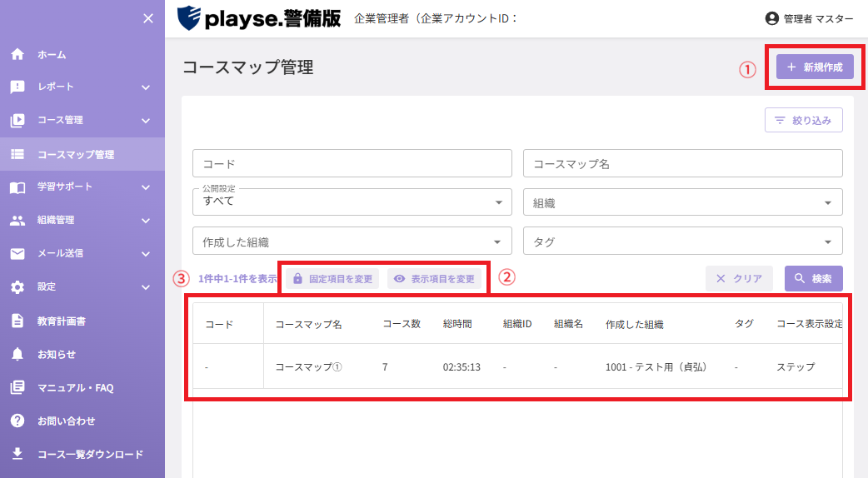
Task: Select コースマップ管理 menu item
Action: [82, 154]
